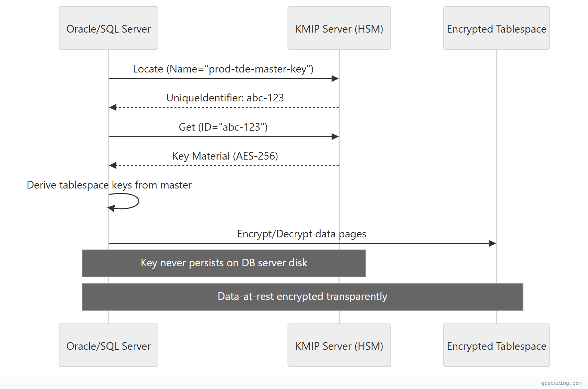Click the bottom Oracle/SQL Server participant box
588x389 pixels.
click(108, 345)
